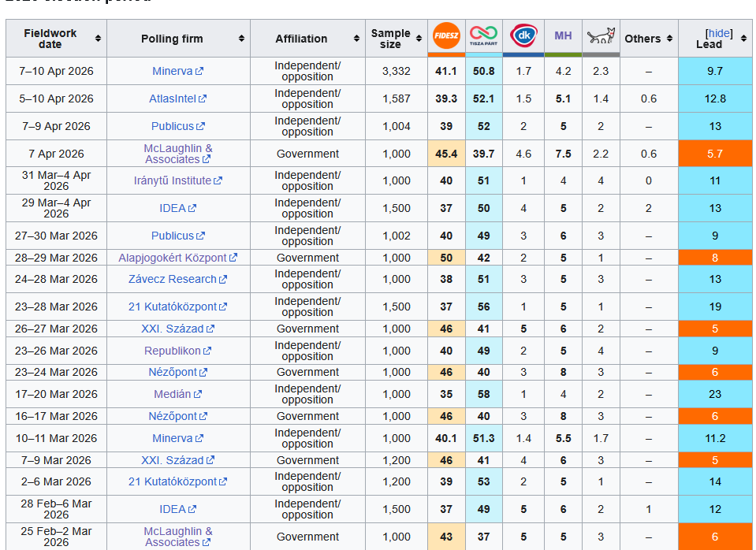This screenshot has width=756, height=550.
Task: Click the 58 Tisza value in Medián row
Action: coord(483,394)
